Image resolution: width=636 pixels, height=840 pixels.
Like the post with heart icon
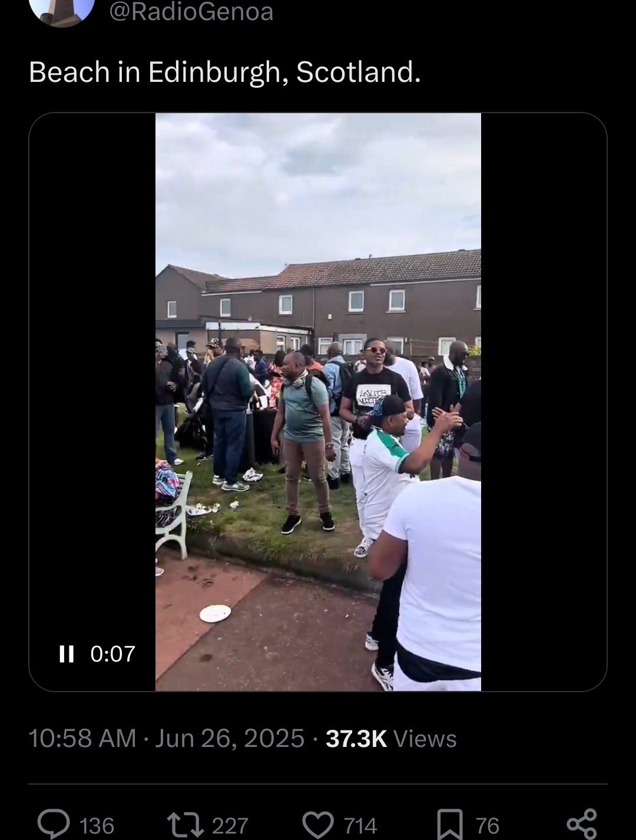pyautogui.click(x=318, y=824)
